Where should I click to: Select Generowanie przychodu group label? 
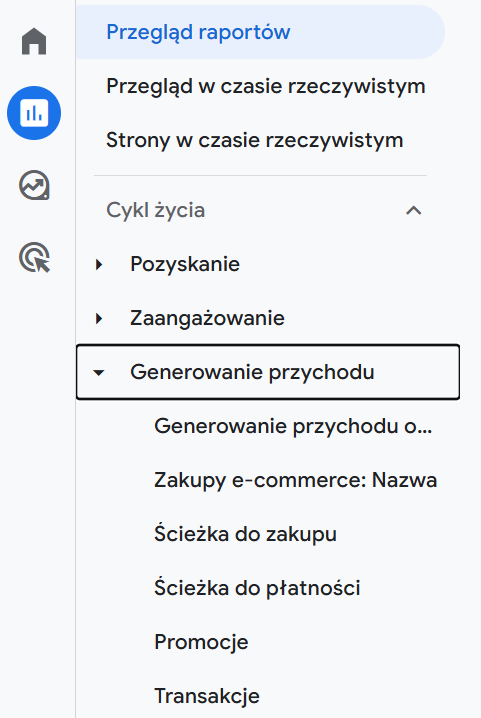(x=252, y=372)
